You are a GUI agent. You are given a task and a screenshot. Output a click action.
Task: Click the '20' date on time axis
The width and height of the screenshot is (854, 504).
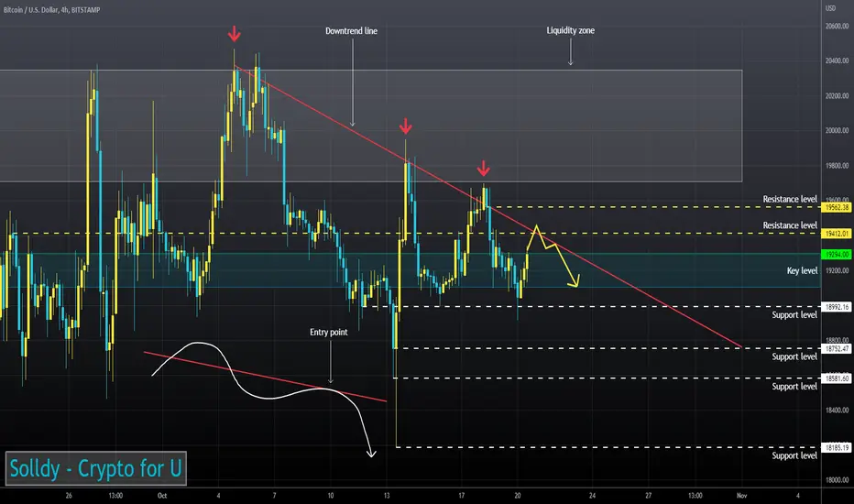click(518, 496)
